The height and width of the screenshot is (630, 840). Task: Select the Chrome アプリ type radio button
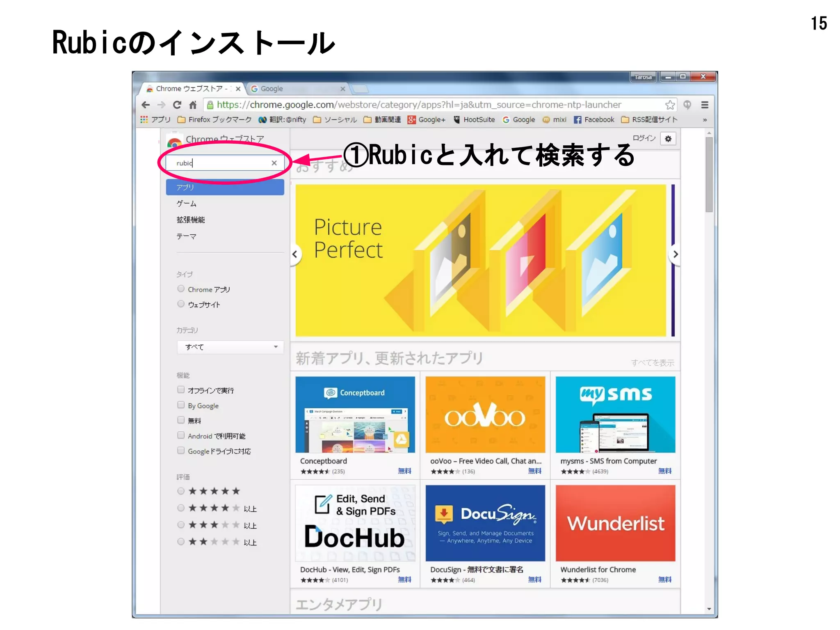(181, 289)
